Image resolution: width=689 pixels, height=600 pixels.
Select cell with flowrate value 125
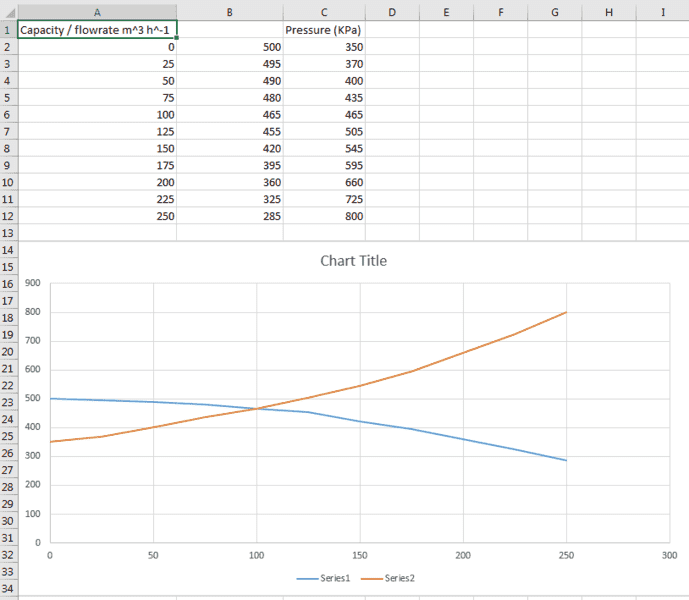point(97,131)
